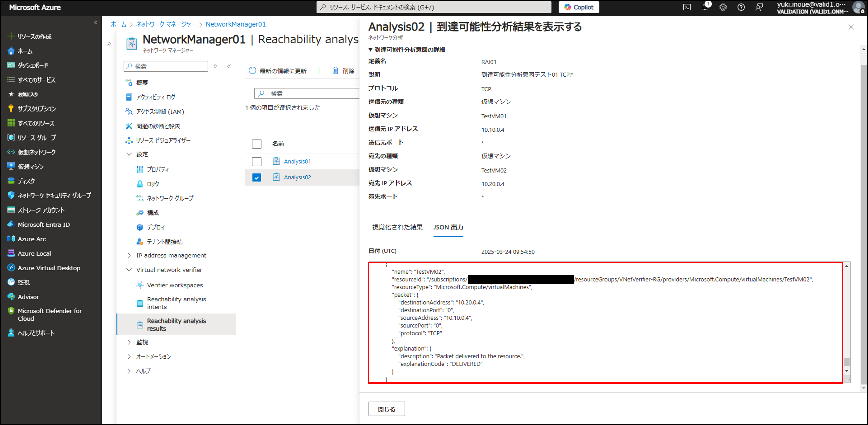Open portal settings gear icon
Screen dimensions: 868x425
coord(723,7)
